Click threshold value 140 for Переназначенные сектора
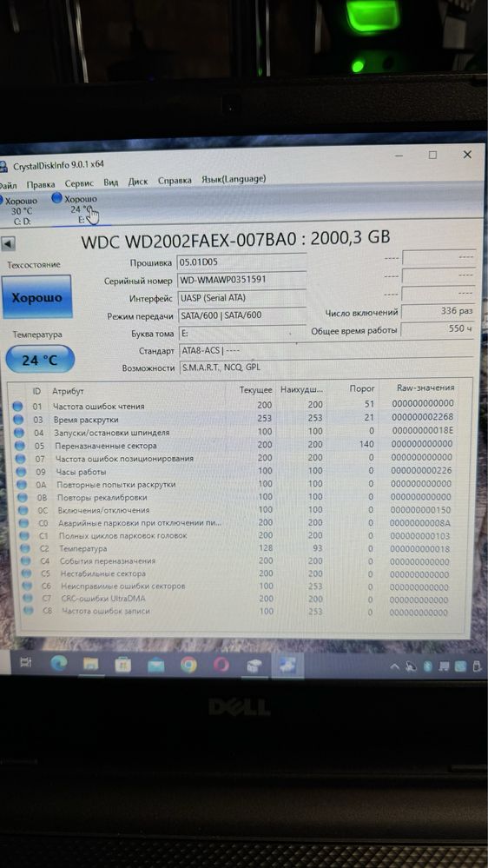The image size is (488, 868). coord(366,444)
